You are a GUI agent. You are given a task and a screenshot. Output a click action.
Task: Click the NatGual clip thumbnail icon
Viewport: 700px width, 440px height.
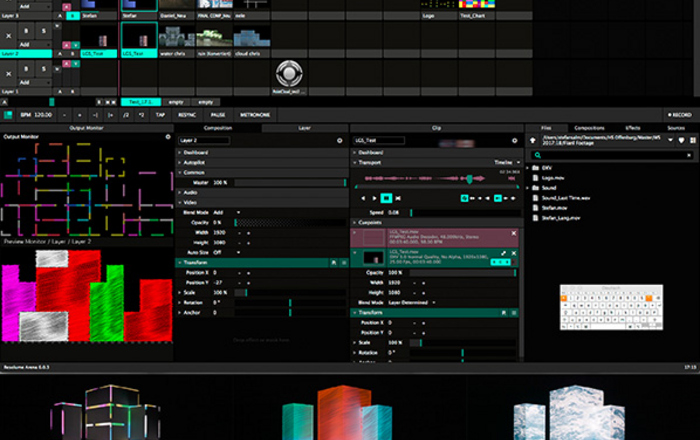291,75
